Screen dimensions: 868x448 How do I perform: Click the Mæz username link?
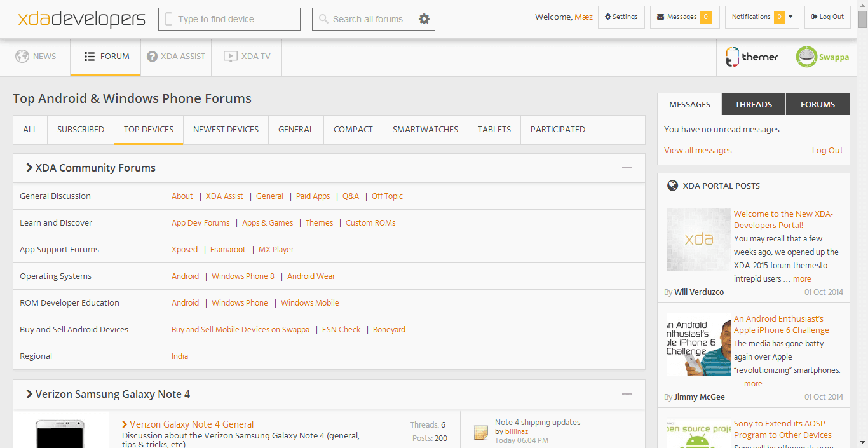(583, 17)
